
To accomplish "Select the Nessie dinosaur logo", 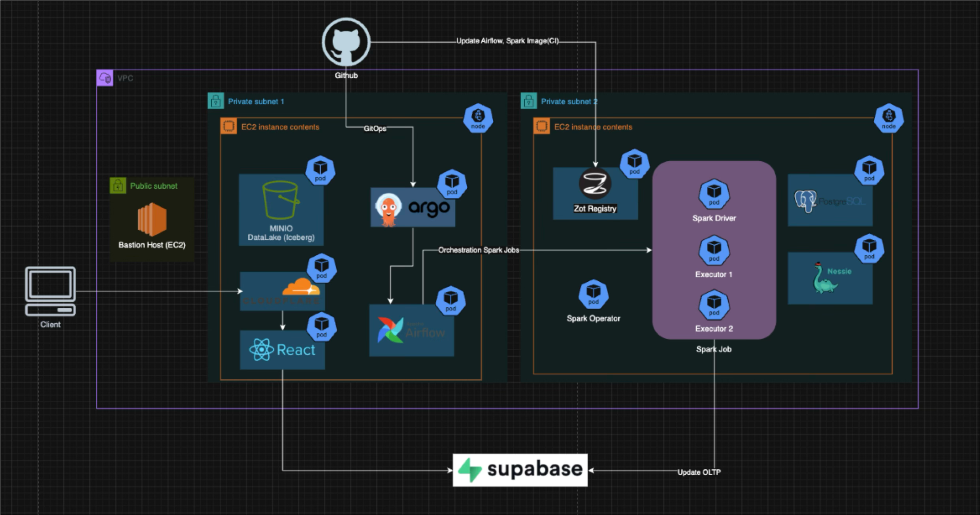I will pos(824,278).
